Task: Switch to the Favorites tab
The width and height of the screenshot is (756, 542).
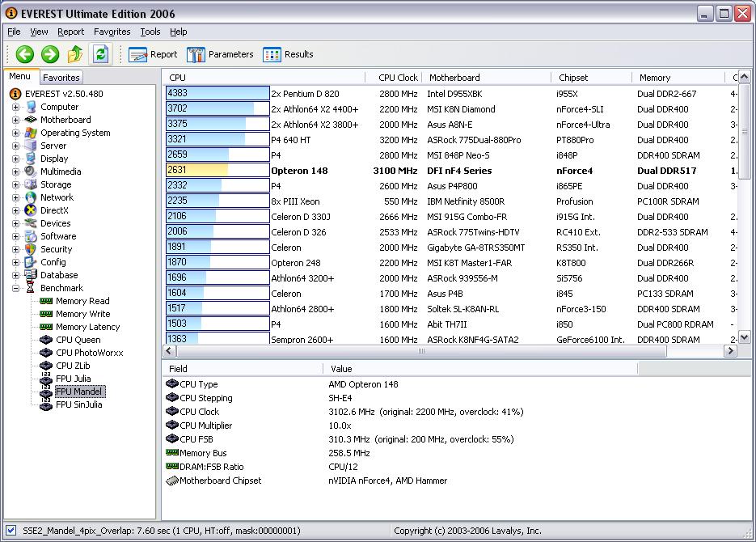Action: (61, 77)
